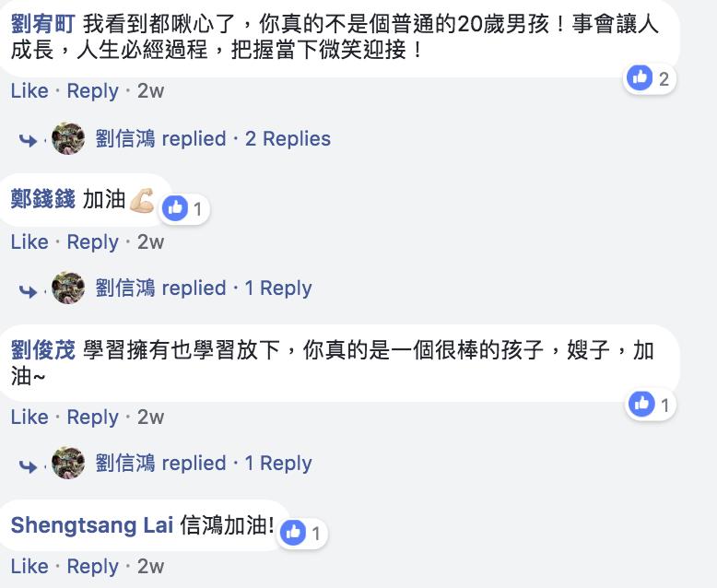Like 劉宥町's comment
Viewport: 717px width, 588px height.
tap(29, 91)
